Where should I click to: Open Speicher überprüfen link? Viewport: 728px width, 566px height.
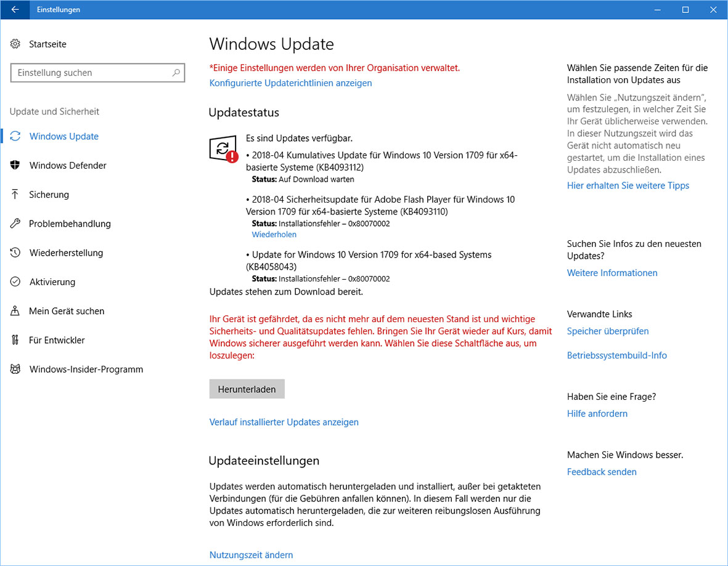(608, 331)
